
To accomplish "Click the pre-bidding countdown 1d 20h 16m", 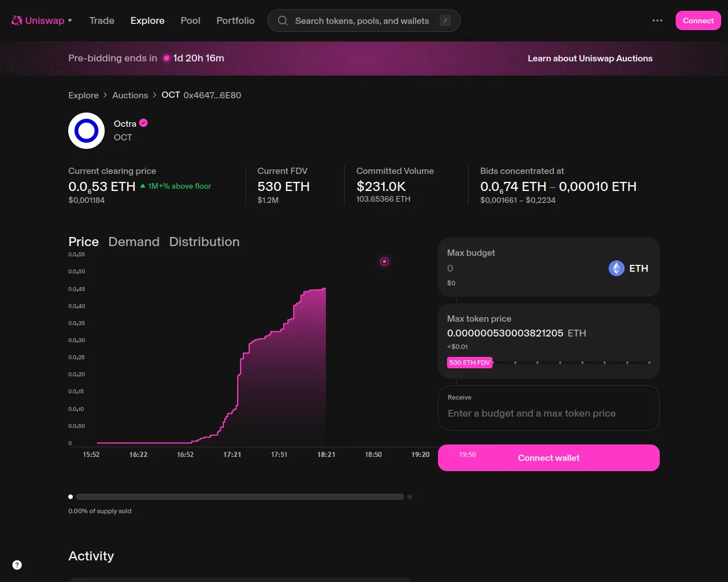I will pyautogui.click(x=198, y=58).
